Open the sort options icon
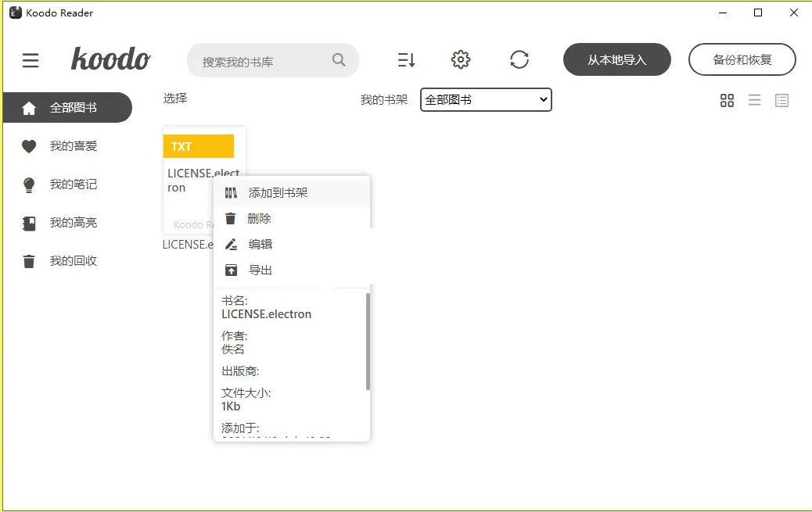This screenshot has height=512, width=812. click(406, 59)
